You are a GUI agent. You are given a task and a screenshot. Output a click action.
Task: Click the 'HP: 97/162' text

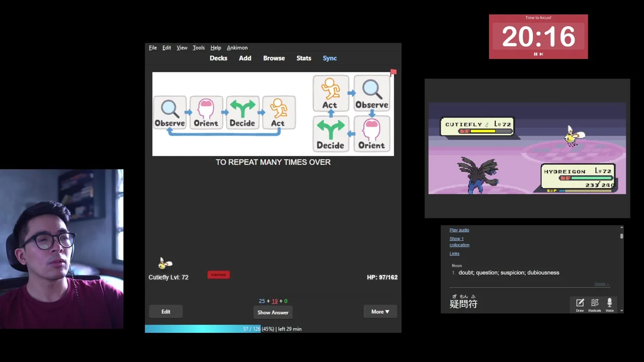coord(382,277)
